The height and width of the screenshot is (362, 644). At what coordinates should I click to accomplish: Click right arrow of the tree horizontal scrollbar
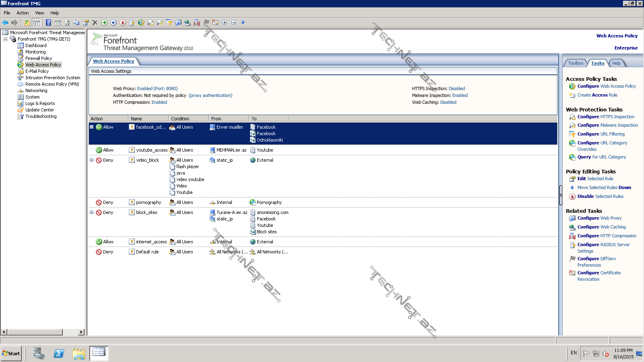tap(81, 332)
